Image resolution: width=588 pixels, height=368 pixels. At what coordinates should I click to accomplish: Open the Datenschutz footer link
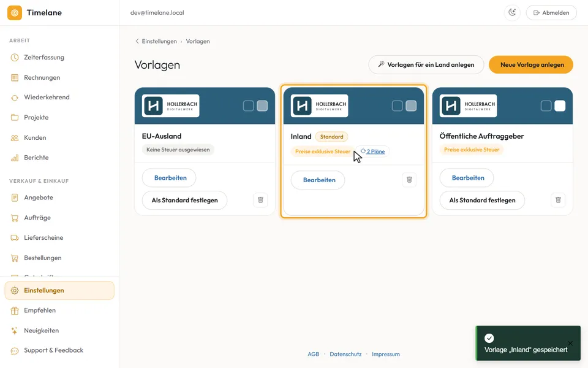click(345, 354)
